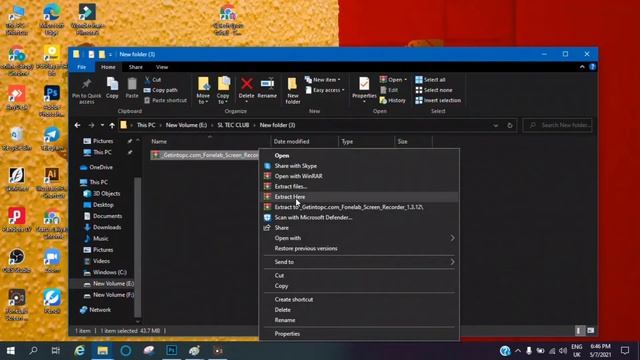This screenshot has height=360, width=640.
Task: Click Cut in the Clipboard group
Action: 153,80
